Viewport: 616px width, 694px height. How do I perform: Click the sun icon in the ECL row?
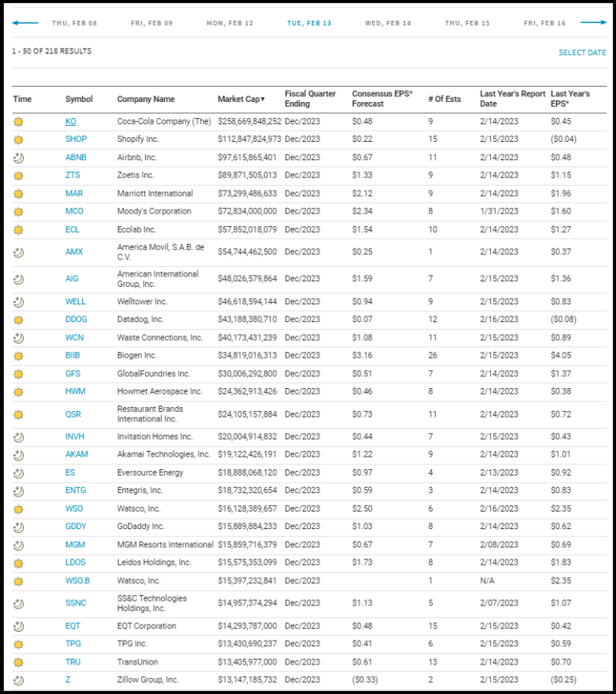coord(18,229)
